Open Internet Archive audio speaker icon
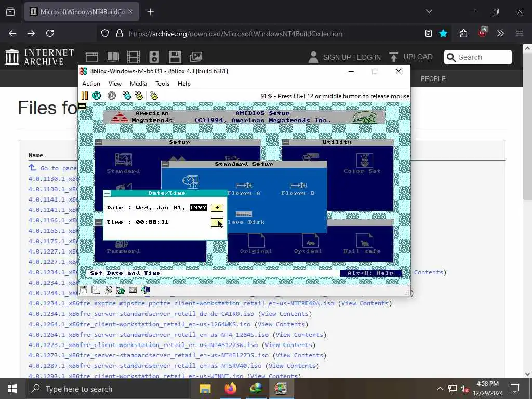 point(154,57)
